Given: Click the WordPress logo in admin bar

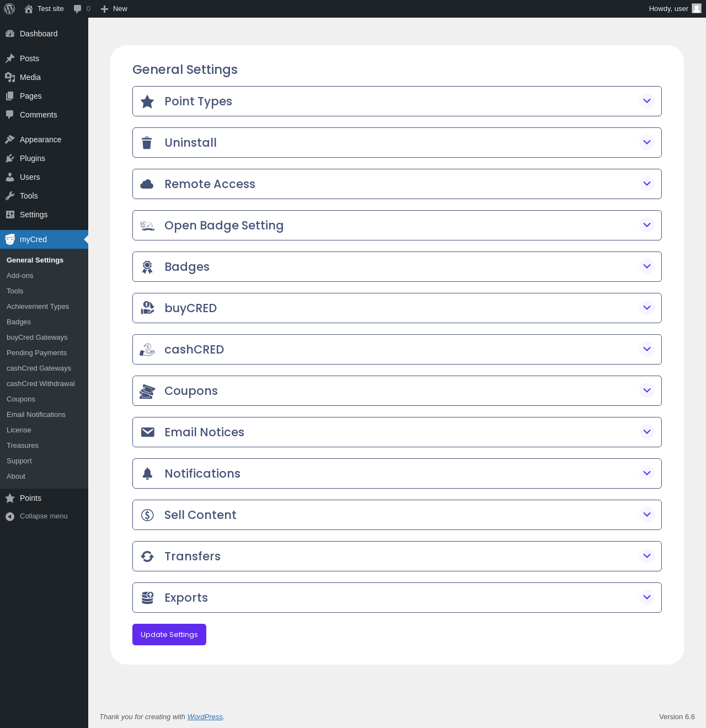Looking at the screenshot, I should coord(9,9).
